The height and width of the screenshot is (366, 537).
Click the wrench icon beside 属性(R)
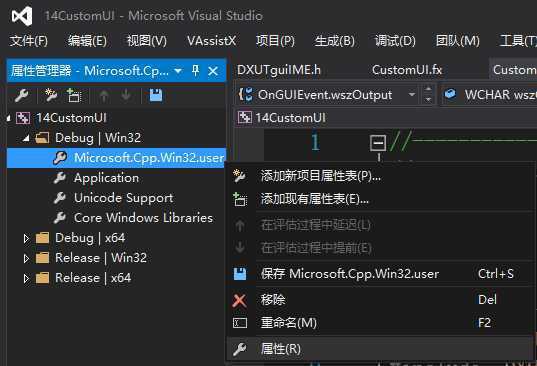point(239,349)
